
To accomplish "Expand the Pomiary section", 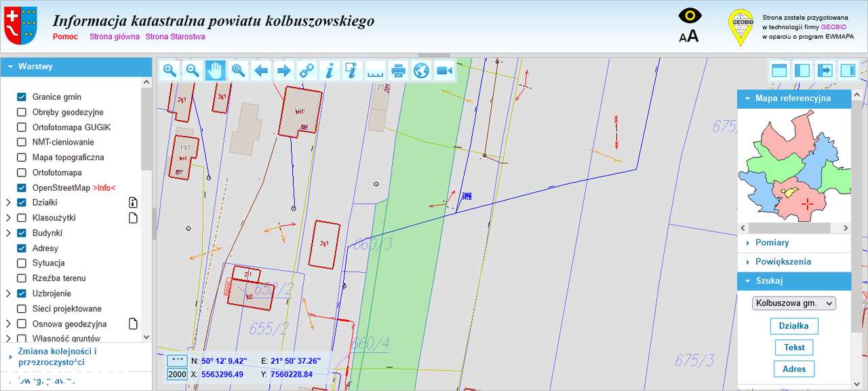I will (x=794, y=242).
